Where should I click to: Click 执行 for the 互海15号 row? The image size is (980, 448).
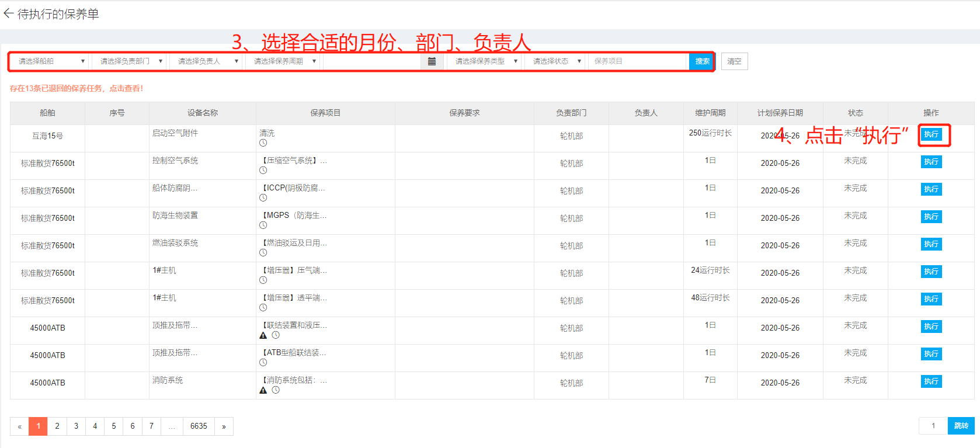pyautogui.click(x=931, y=134)
